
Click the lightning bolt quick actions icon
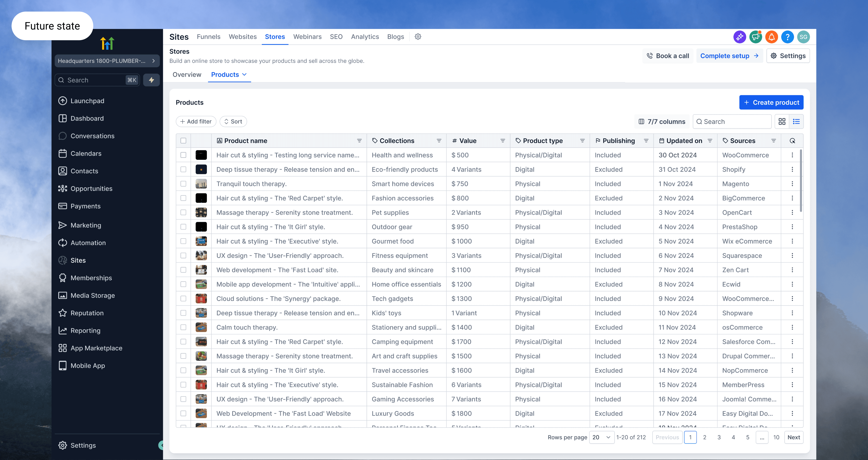tap(151, 80)
